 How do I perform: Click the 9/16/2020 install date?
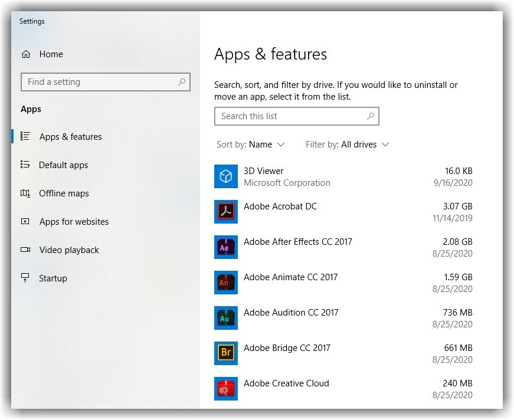(x=453, y=182)
